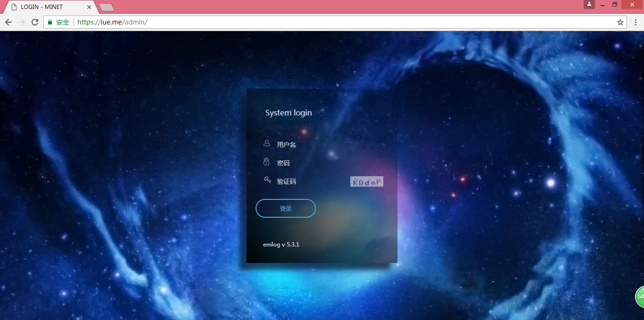644x320 pixels.
Task: Click the back navigation arrow
Action: pos(8,22)
